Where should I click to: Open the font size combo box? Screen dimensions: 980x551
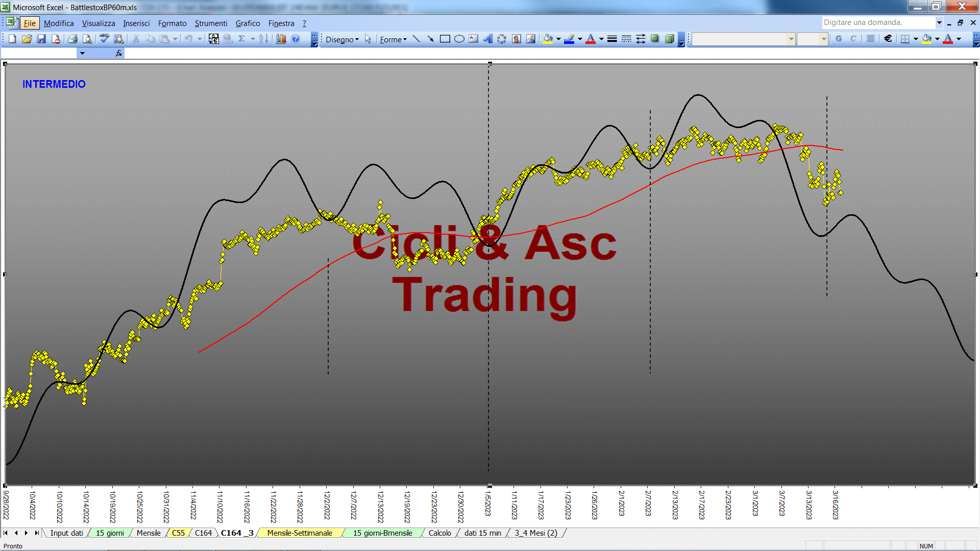coord(812,39)
